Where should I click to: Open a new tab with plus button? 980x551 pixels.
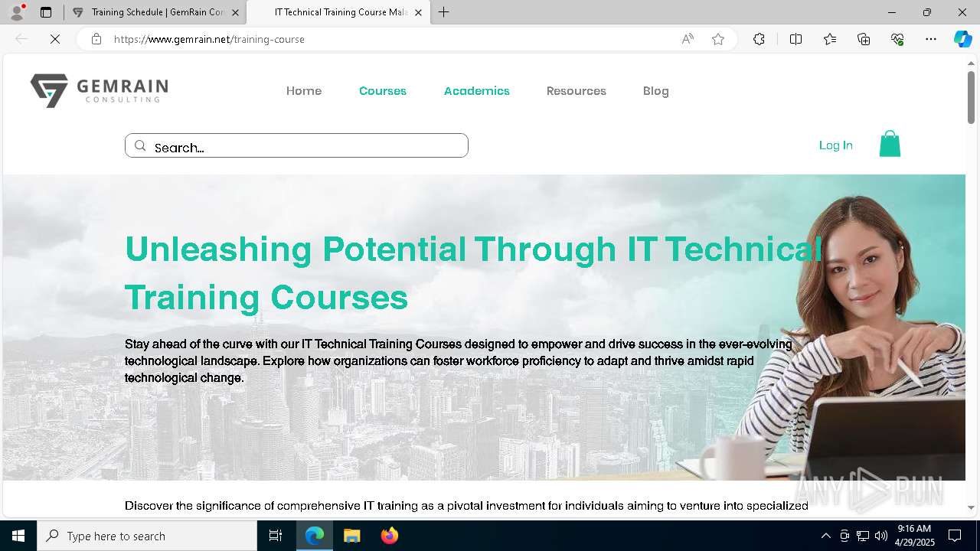coord(444,12)
